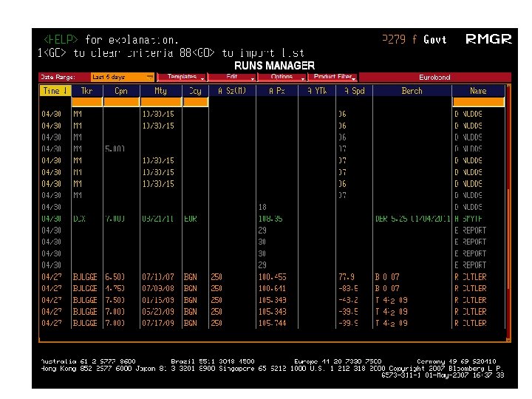This screenshot has height=399, width=532.
Task: Focus the Mty filter input field
Action: pos(161,102)
